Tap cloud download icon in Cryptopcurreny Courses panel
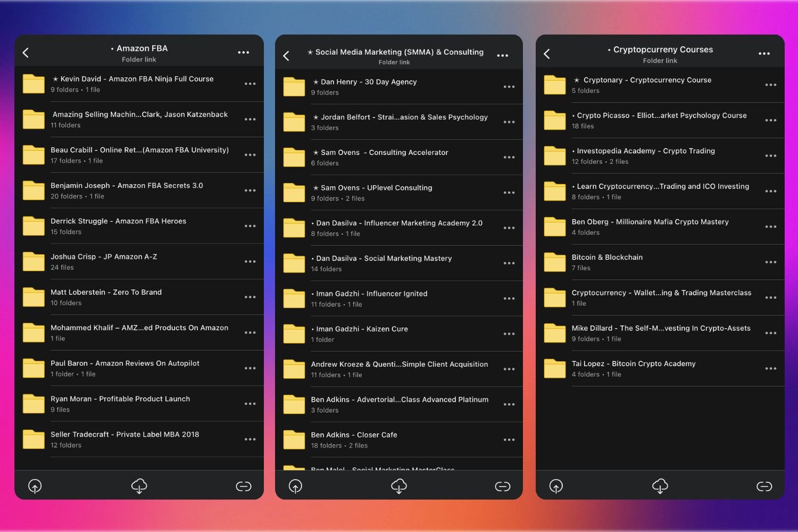The width and height of the screenshot is (798, 532). pyautogui.click(x=660, y=486)
